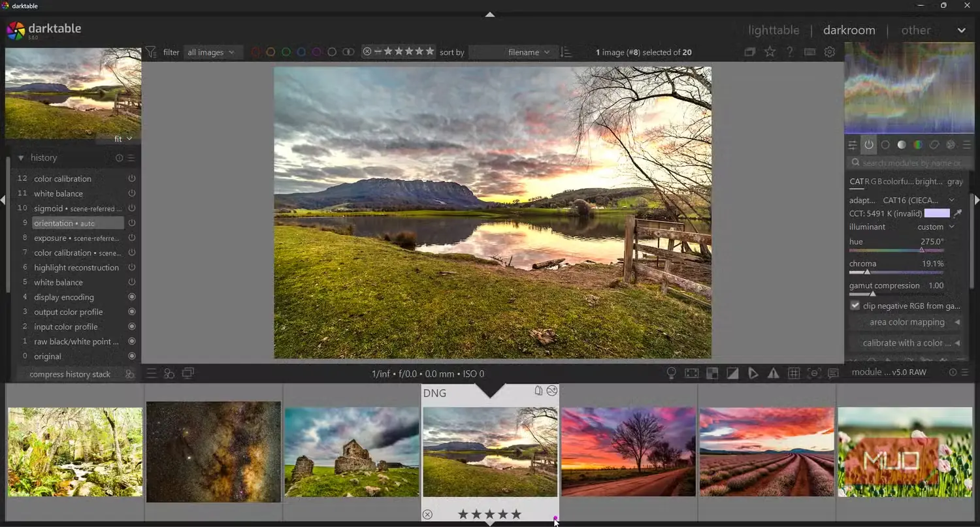Toggle the raw overexposed indicator icon
This screenshot has height=527, width=980.
[x=712, y=373]
